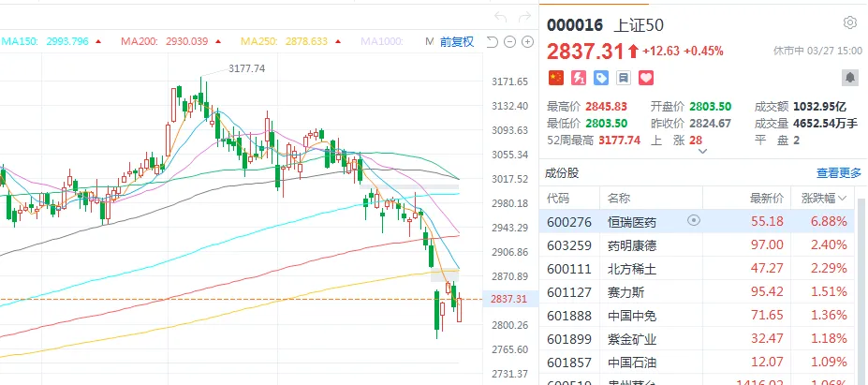Click the undo arrow above the chart
Screen dimensions: 868x385
[x=500, y=17]
